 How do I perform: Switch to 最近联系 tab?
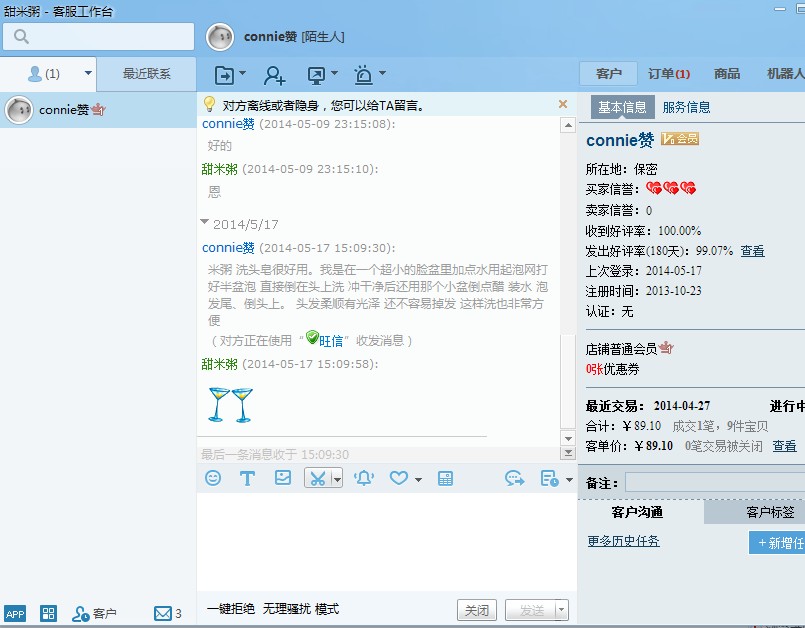[146, 73]
